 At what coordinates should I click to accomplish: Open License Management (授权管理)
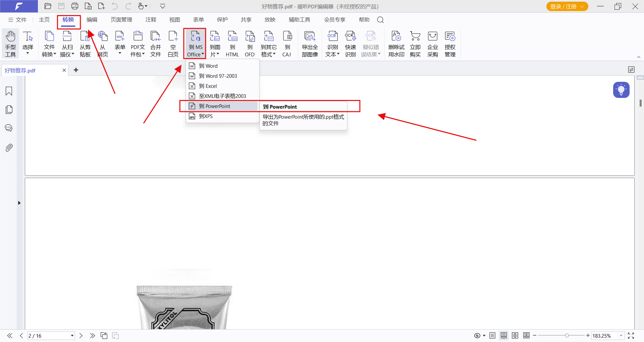(x=450, y=44)
